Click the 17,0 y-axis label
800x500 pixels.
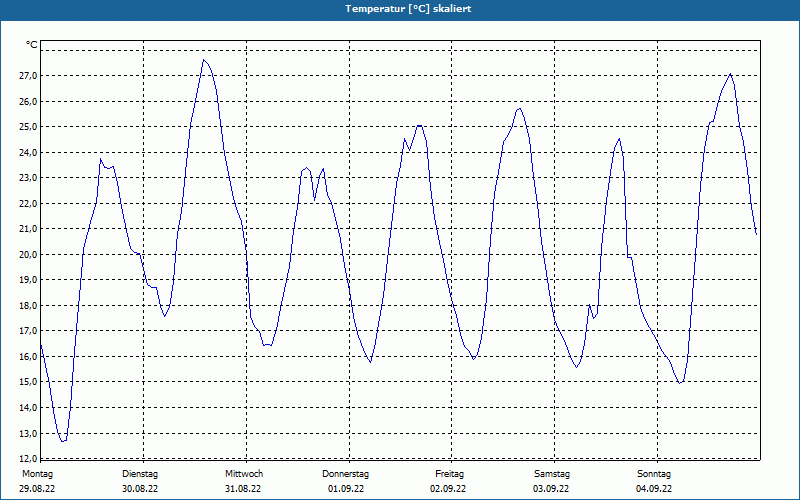click(28, 331)
